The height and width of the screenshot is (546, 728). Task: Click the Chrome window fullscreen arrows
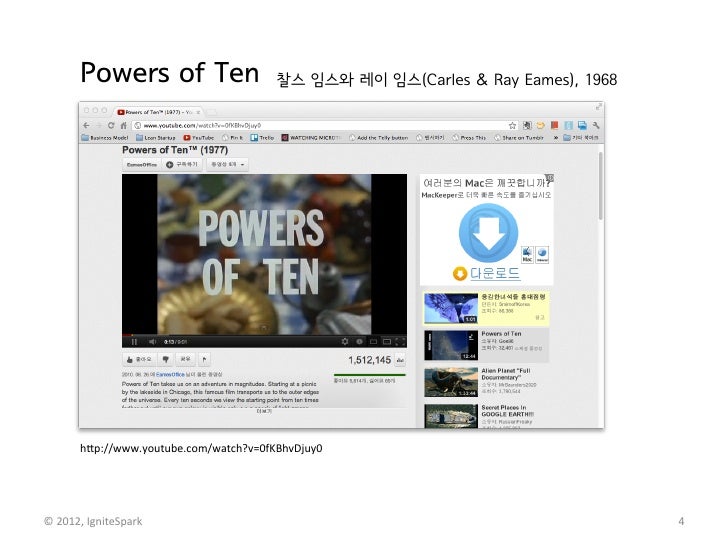tap(598, 107)
